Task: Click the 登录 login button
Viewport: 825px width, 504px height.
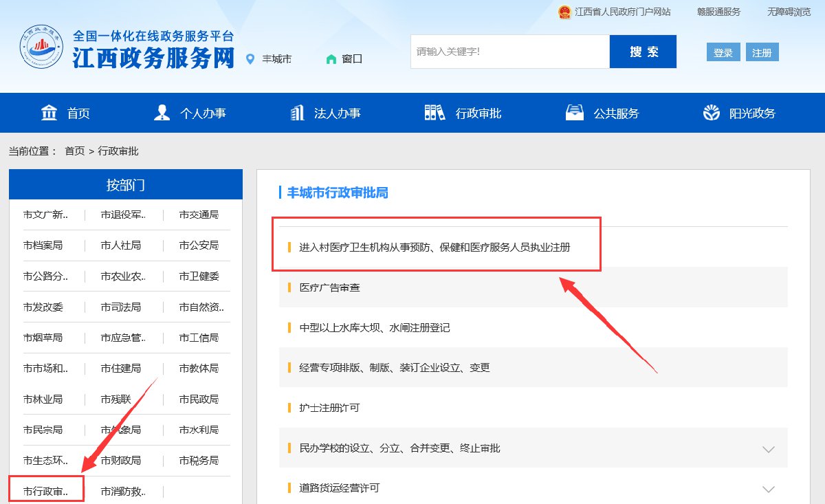Action: tap(723, 53)
